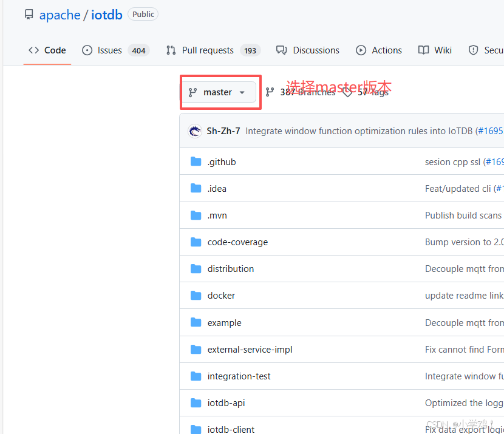Click the Sh-Zh-7 avatar image
This screenshot has width=504, height=434.
click(x=195, y=131)
